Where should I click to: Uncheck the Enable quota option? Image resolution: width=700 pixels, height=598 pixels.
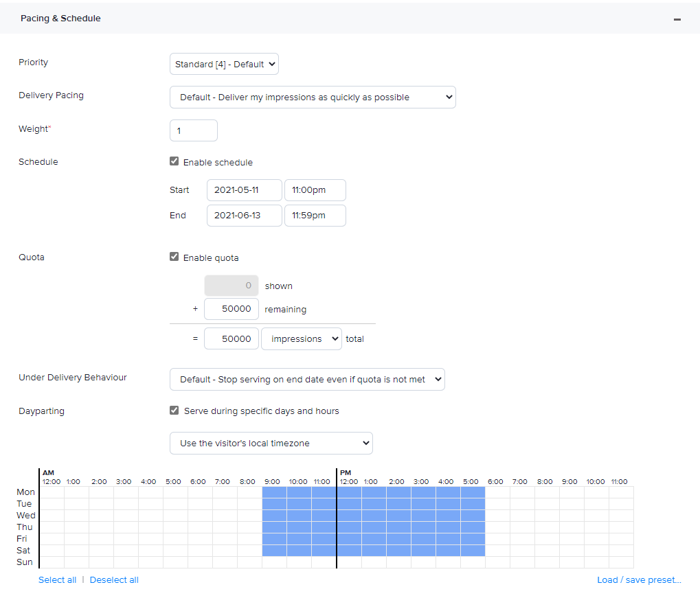click(174, 257)
